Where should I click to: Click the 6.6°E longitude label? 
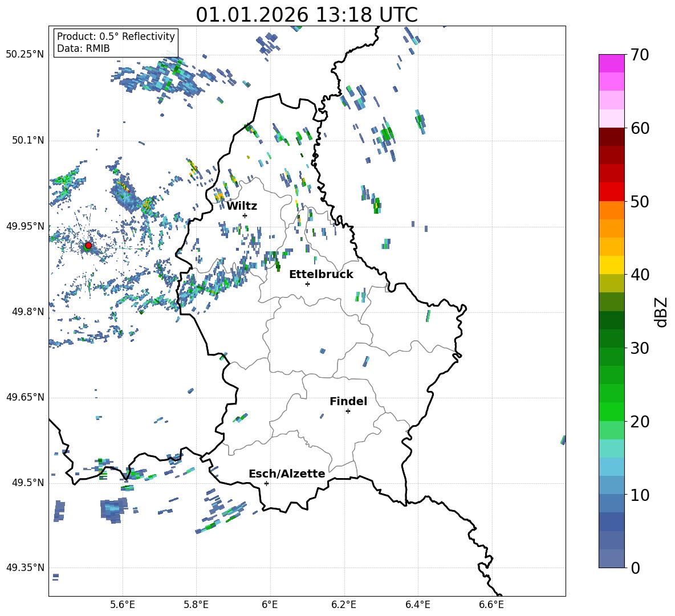491,605
